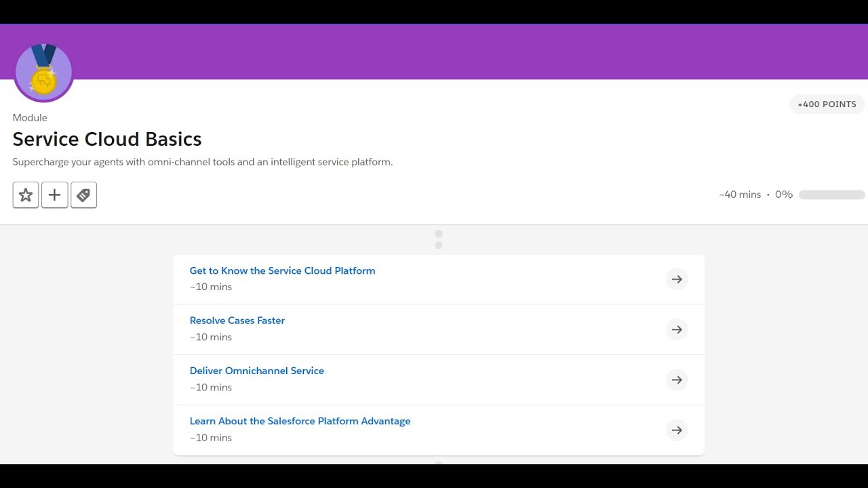The height and width of the screenshot is (488, 868).
Task: Arrow icon beside Resolve Cases Faster
Action: [677, 329]
